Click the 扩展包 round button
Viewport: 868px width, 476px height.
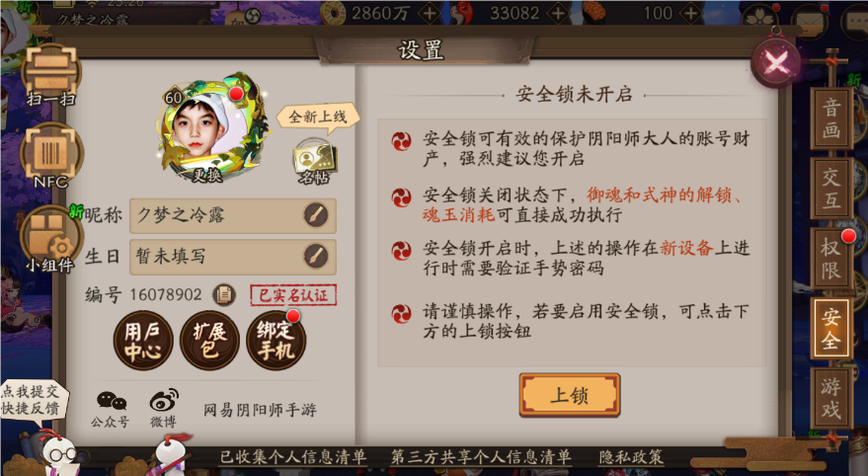(x=209, y=341)
